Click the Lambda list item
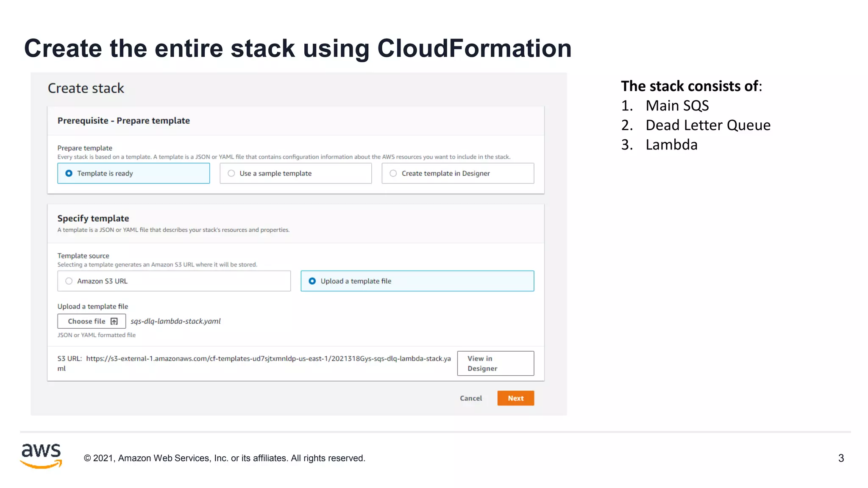The image size is (868, 488). pos(671,145)
